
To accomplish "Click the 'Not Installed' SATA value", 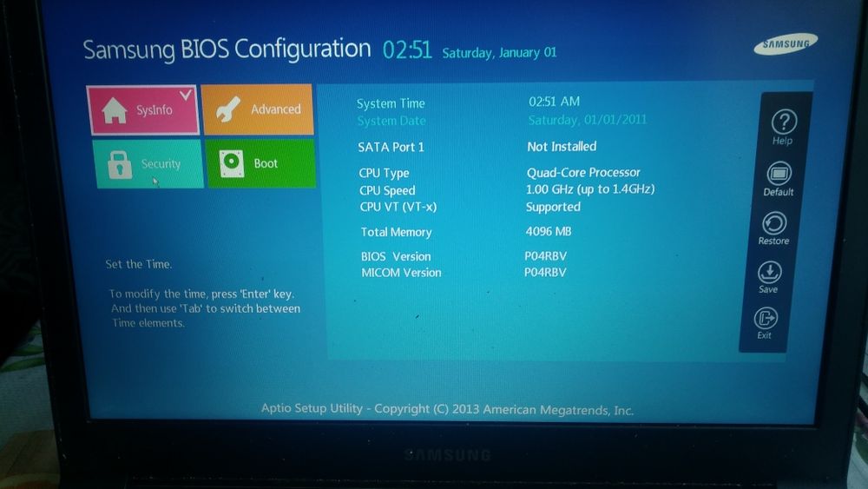I will click(x=562, y=146).
